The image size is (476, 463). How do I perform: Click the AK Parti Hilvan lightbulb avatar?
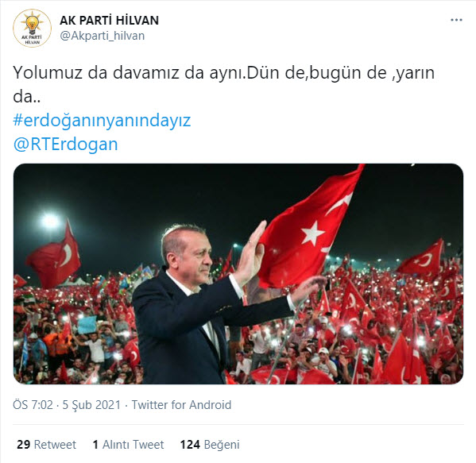pyautogui.click(x=32, y=29)
